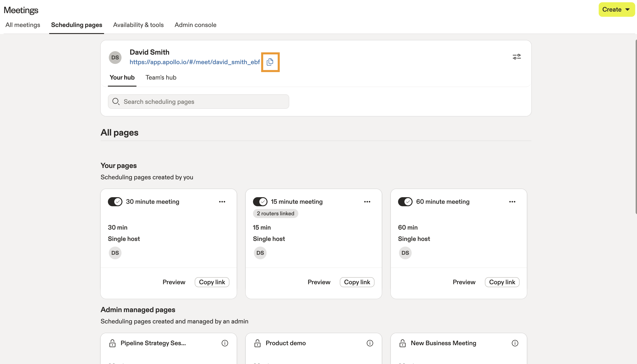Copy link for 15 minute meeting
The width and height of the screenshot is (637, 364).
point(357,282)
